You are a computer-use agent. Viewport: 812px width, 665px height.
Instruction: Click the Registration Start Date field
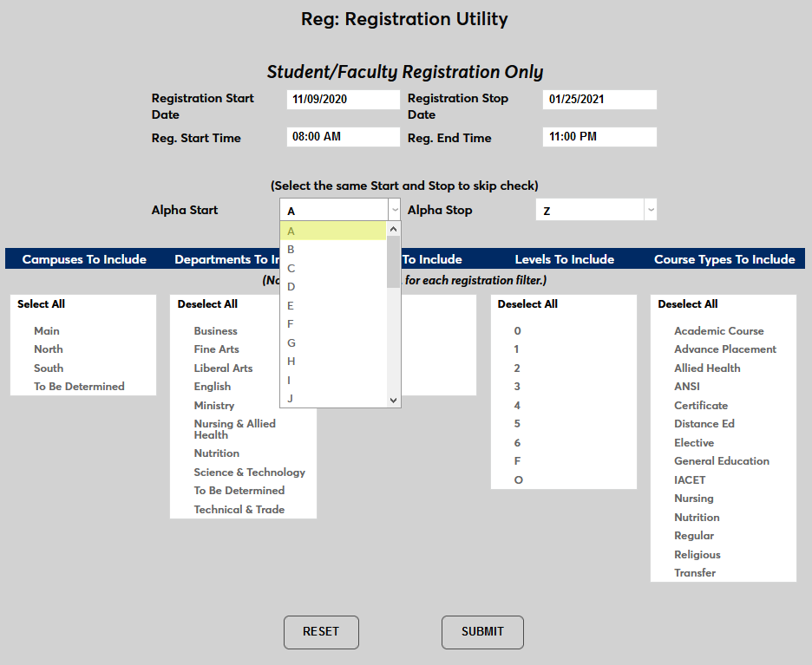[343, 99]
